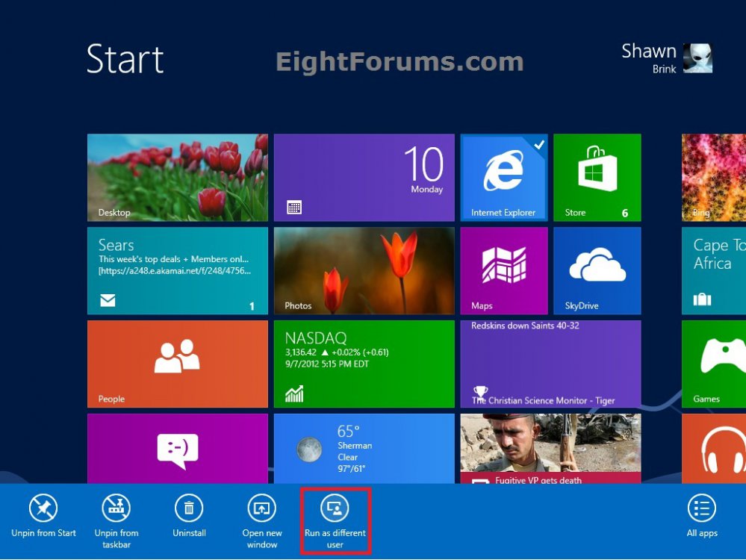Open the Games tile with controller
746x560 pixels.
coord(713,364)
